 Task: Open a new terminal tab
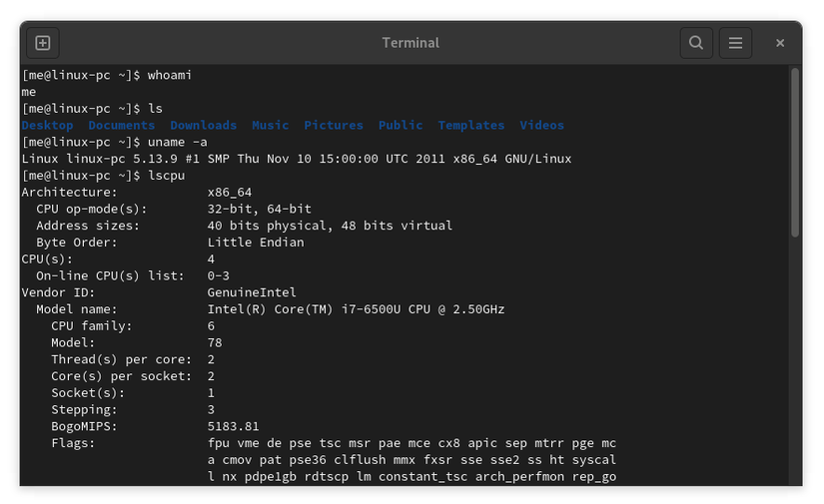[x=42, y=43]
